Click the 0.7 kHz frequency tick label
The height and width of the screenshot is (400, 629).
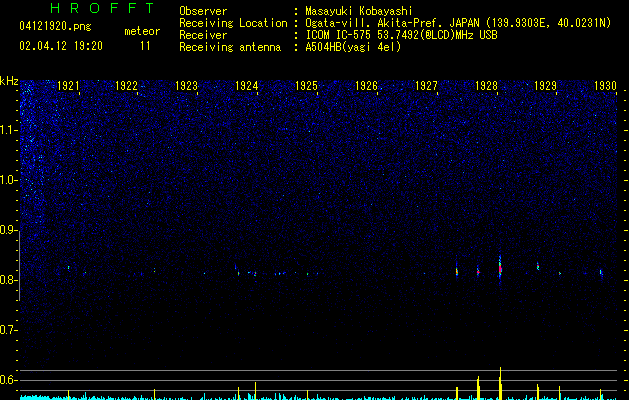pyautogui.click(x=7, y=330)
